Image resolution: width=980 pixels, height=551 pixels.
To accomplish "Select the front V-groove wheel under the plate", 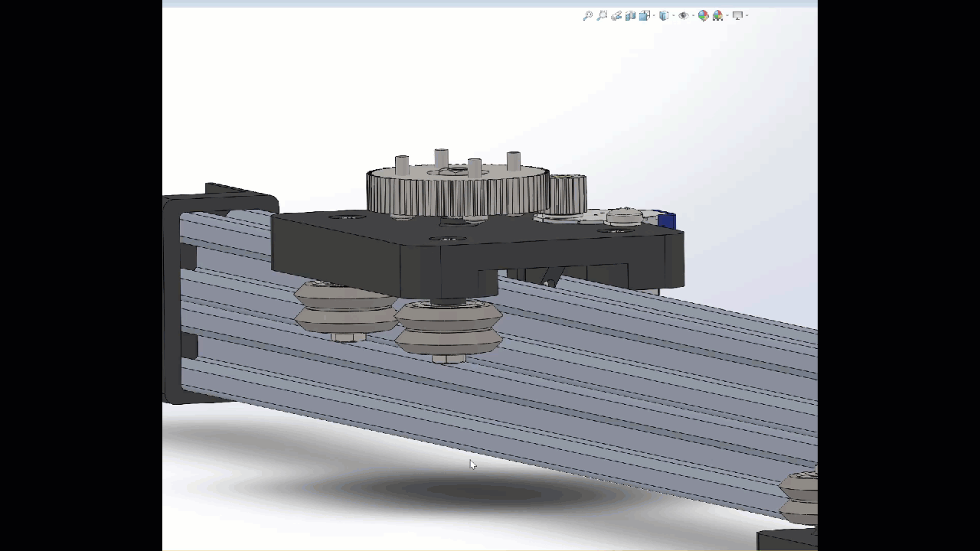I will click(448, 329).
